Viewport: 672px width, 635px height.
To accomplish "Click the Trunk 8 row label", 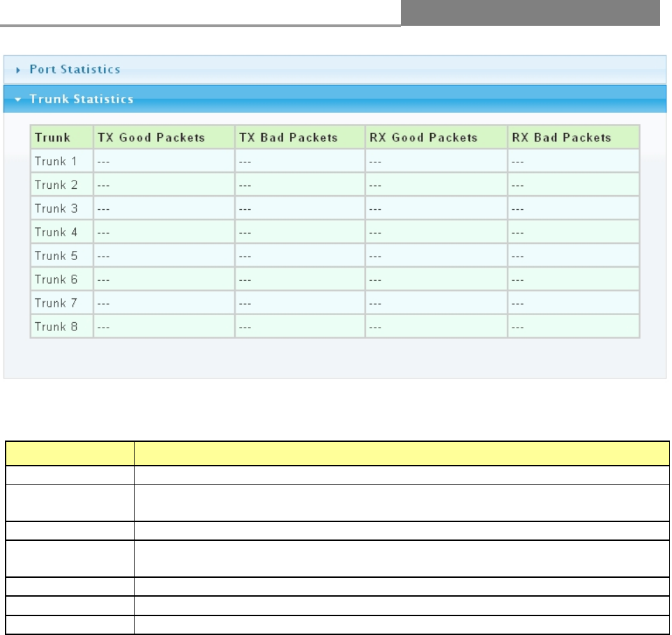I will pyautogui.click(x=56, y=326).
